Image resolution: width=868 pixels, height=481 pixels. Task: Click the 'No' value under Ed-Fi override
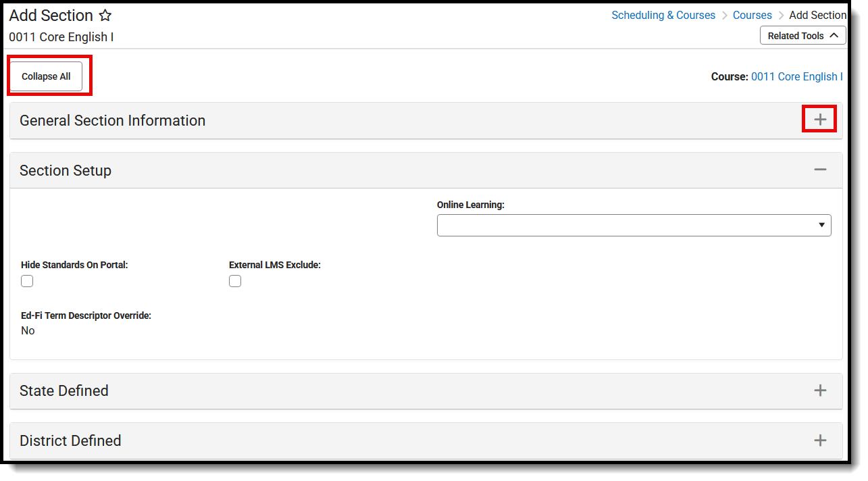click(28, 330)
